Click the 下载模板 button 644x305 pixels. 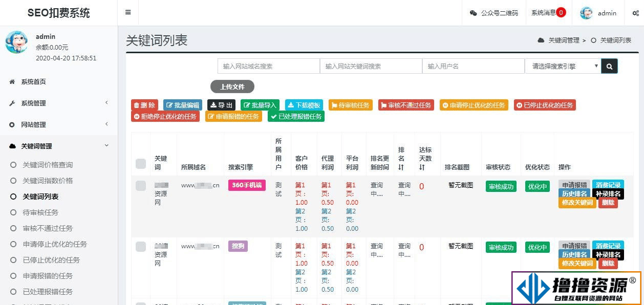tap(304, 105)
